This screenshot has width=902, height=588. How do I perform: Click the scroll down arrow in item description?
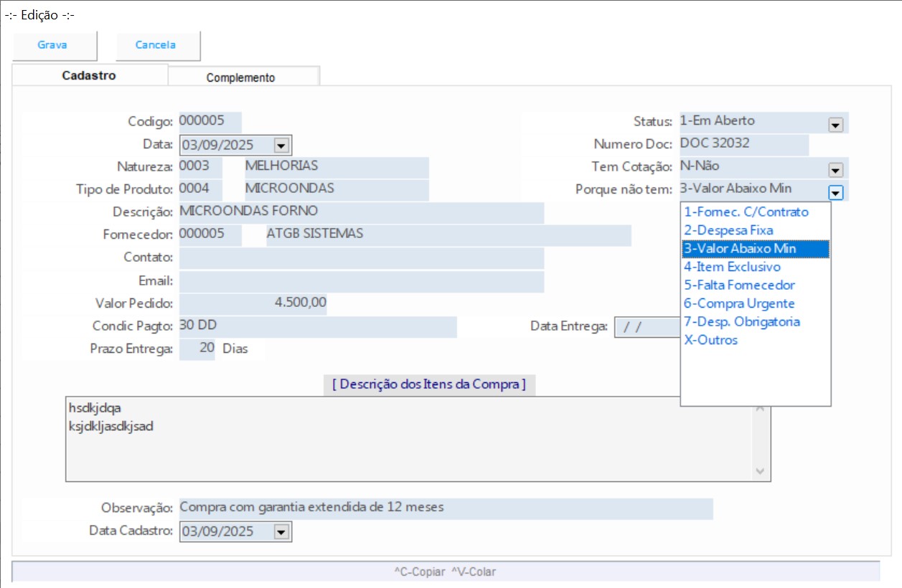coord(761,471)
